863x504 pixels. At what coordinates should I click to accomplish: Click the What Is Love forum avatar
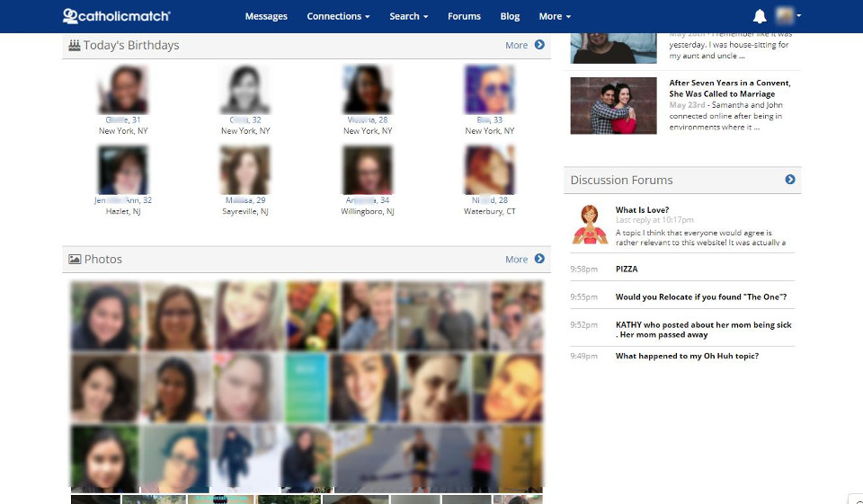[590, 225]
